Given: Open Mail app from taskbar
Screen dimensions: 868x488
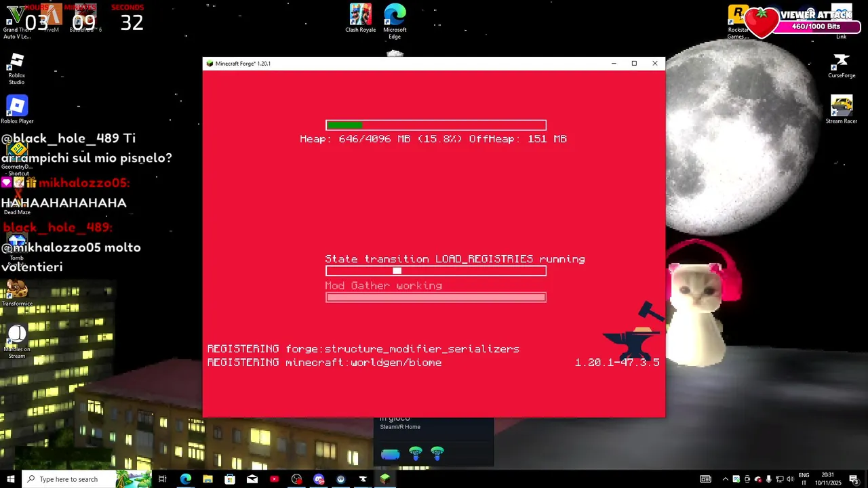Looking at the screenshot, I should pyautogui.click(x=252, y=479).
